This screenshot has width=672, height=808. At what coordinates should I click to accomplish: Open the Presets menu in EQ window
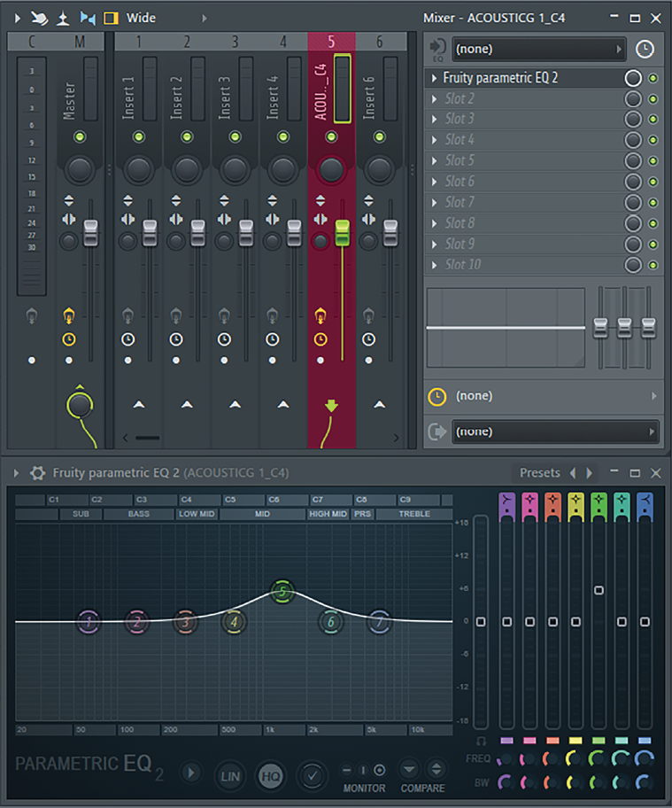[539, 472]
